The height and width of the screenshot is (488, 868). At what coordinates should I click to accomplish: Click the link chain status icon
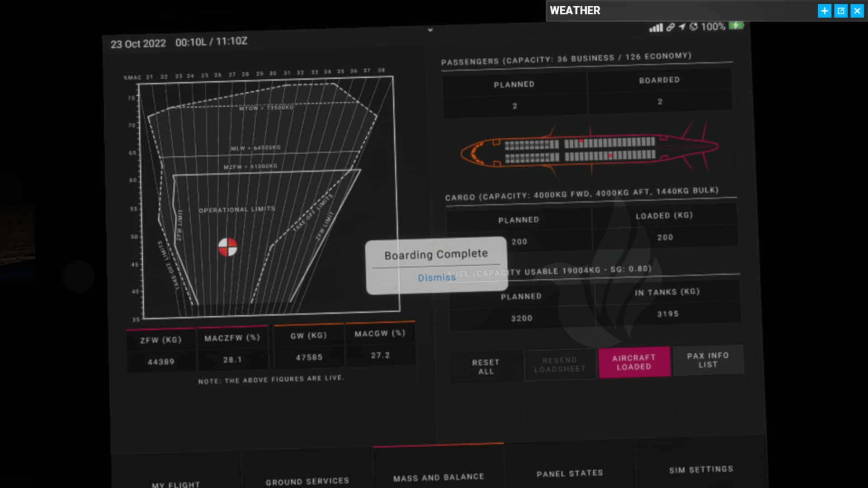pos(670,27)
